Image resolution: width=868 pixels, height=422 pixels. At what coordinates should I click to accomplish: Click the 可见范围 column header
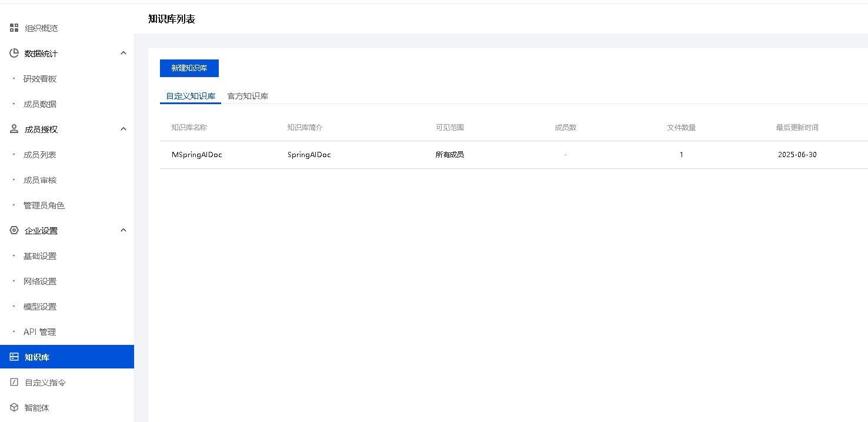[450, 128]
